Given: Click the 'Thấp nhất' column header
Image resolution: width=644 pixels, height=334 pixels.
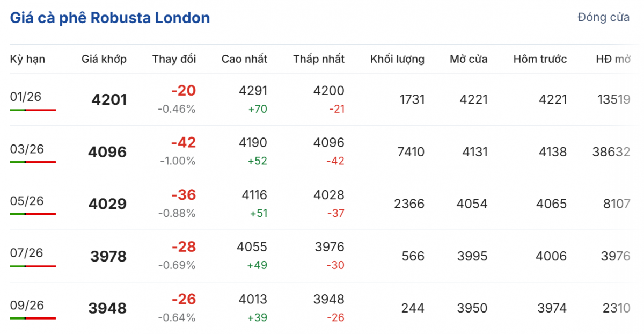Looking at the screenshot, I should [x=319, y=59].
